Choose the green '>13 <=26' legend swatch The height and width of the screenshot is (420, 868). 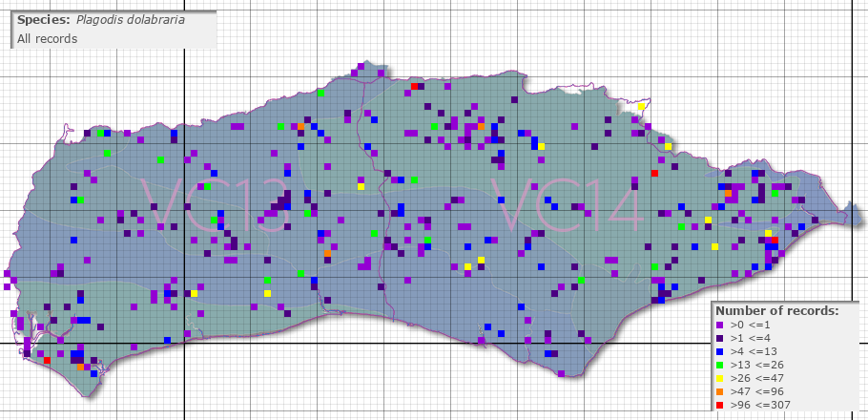[719, 365]
